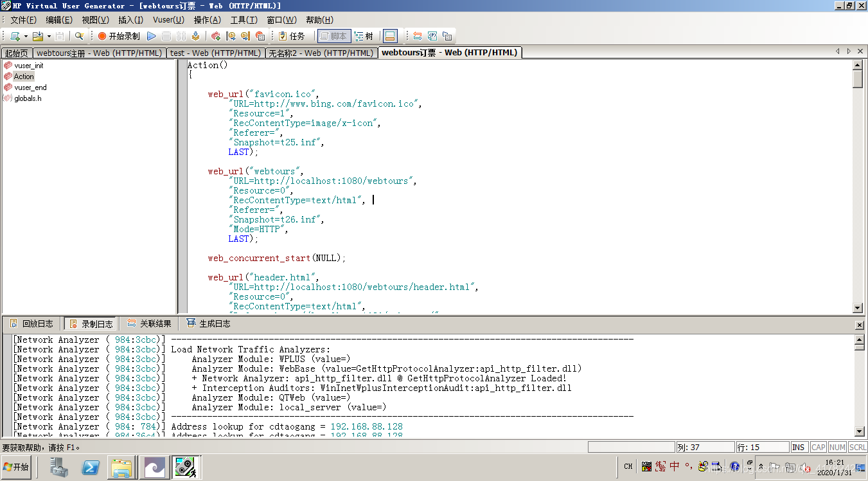
Task: Click the log pane scrollbar down arrow
Action: (860, 431)
